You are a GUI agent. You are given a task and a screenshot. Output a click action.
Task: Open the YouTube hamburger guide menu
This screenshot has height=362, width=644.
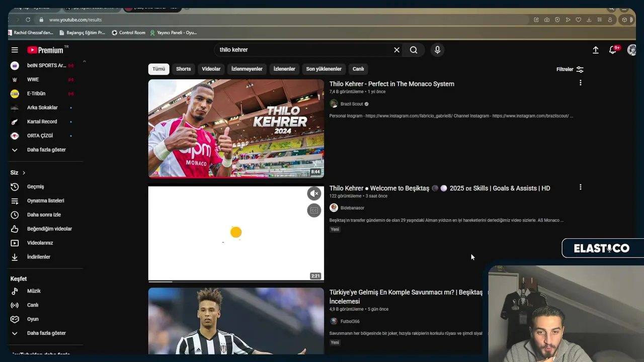click(x=15, y=50)
